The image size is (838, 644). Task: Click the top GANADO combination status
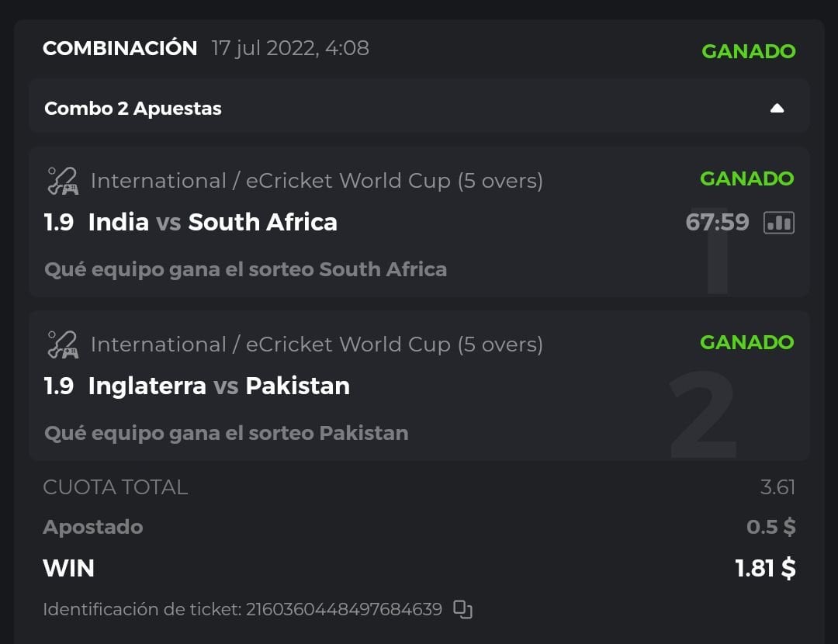click(748, 51)
